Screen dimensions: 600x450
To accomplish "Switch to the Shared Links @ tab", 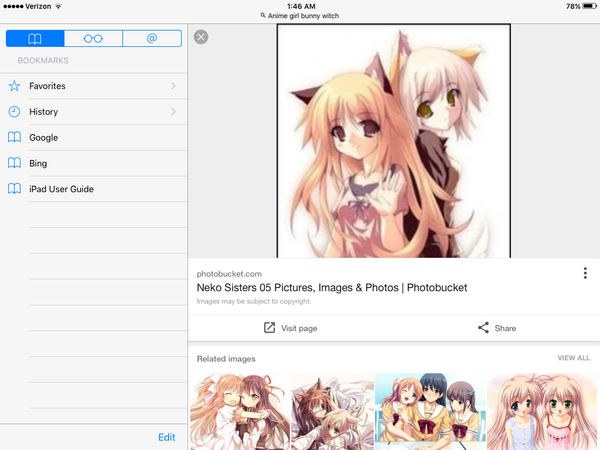I will (152, 38).
